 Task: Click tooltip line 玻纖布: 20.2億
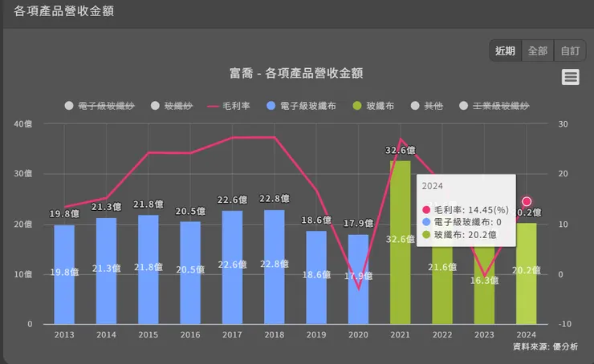(459, 235)
